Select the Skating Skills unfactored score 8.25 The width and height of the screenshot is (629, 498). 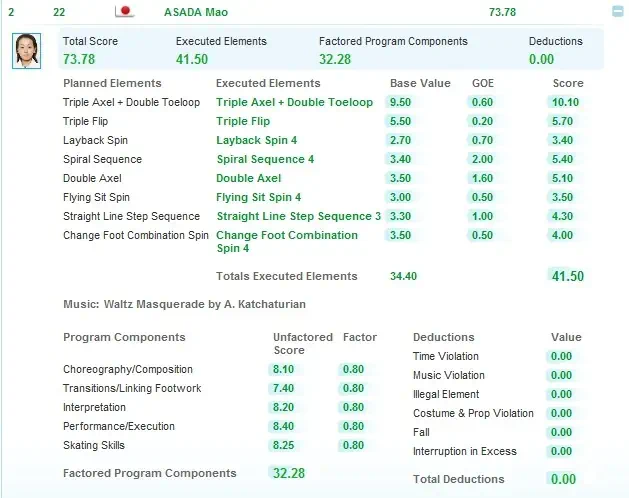pos(282,445)
